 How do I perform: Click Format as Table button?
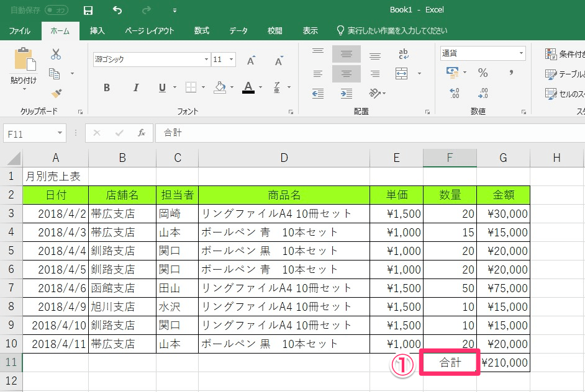[x=564, y=74]
